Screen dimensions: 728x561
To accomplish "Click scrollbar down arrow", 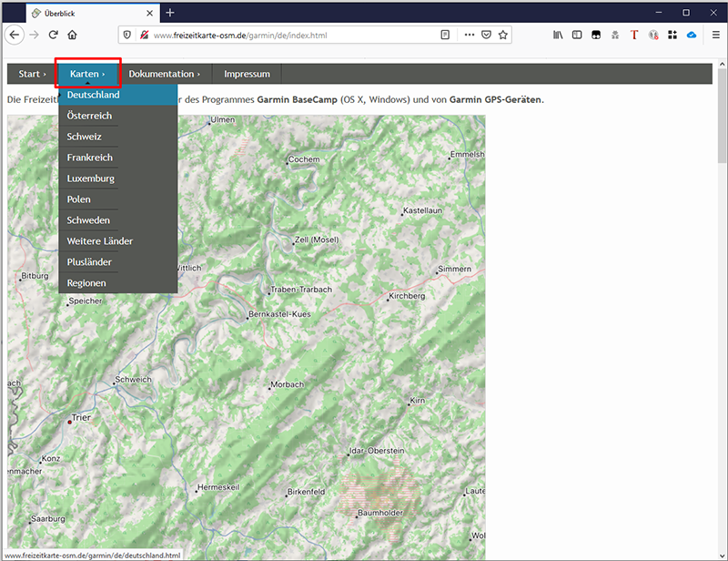I will (x=722, y=556).
